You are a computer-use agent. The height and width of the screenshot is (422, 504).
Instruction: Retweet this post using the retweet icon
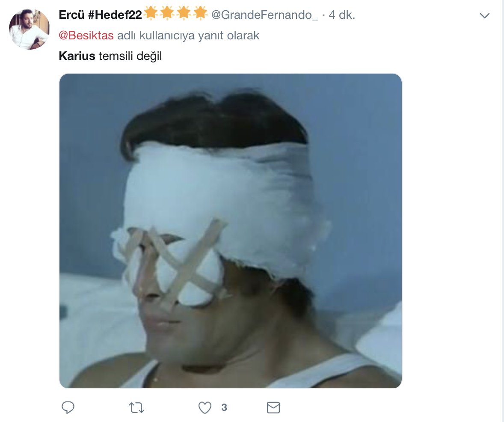click(136, 407)
